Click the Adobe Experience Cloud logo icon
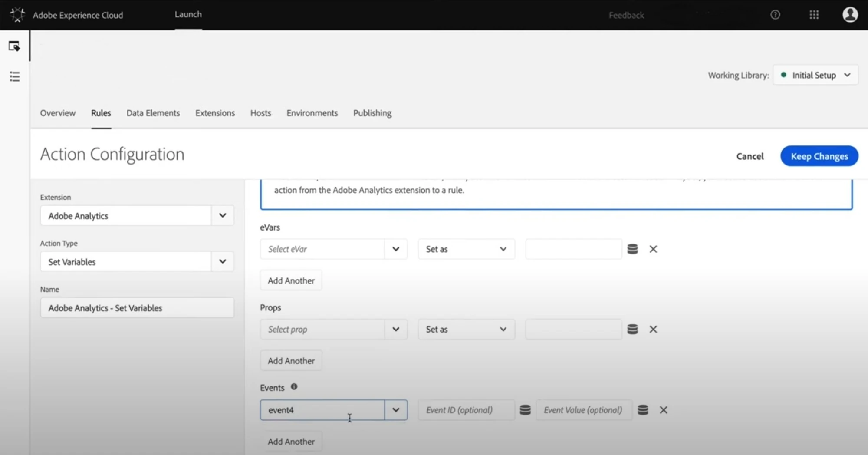Image resolution: width=868 pixels, height=455 pixels. point(17,15)
